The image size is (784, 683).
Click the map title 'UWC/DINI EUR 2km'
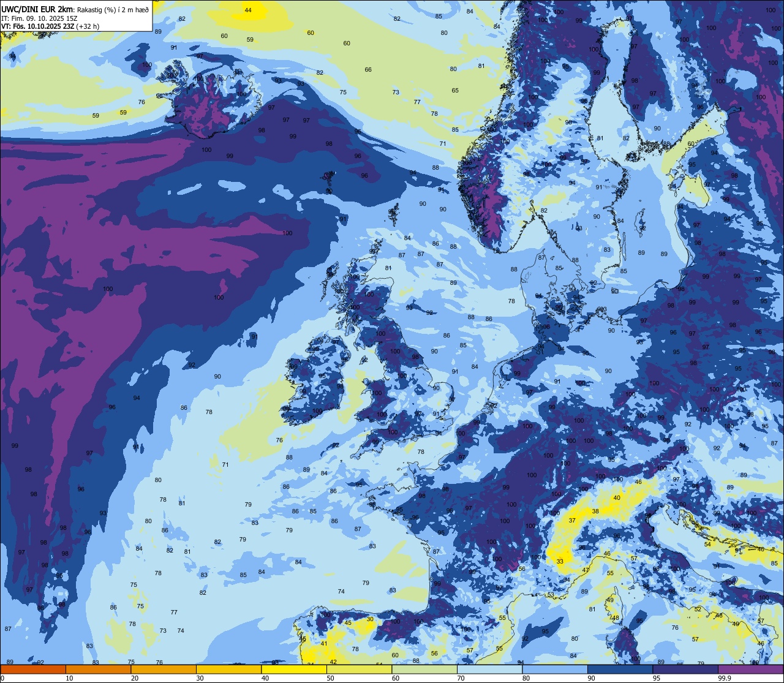[x=37, y=9]
